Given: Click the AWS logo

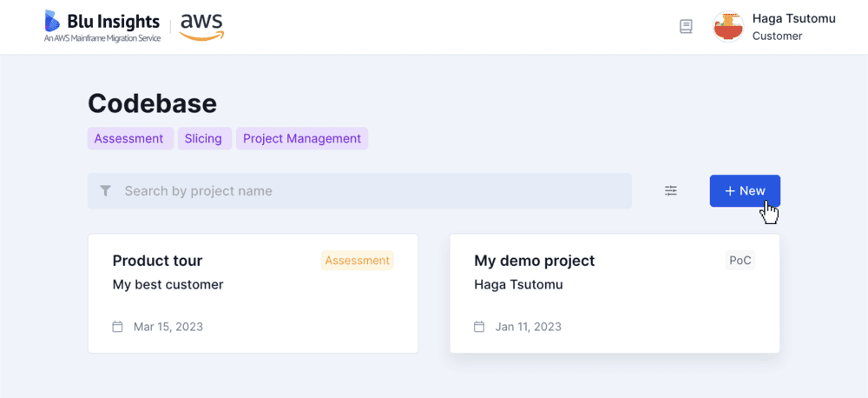Looking at the screenshot, I should tap(201, 27).
